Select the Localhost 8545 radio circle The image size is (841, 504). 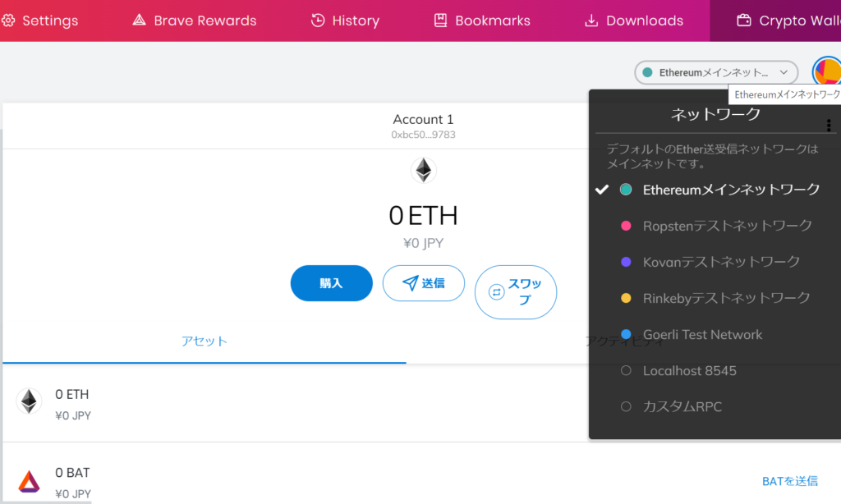coord(626,370)
